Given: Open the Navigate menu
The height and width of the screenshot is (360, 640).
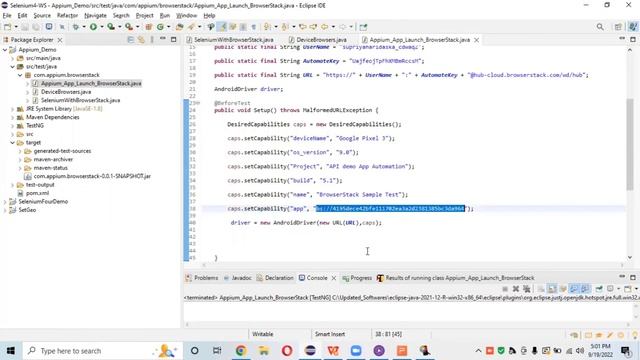Looking at the screenshot, I should click(95, 16).
